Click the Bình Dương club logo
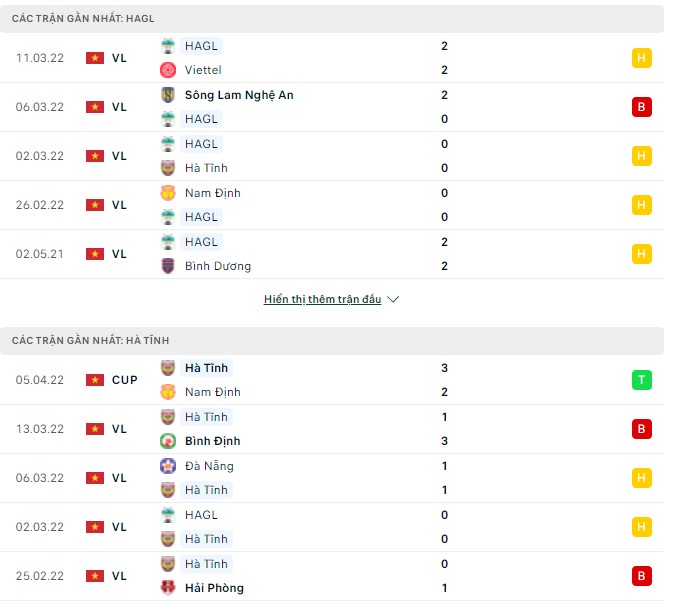The width and height of the screenshot is (675, 613). tap(168, 266)
